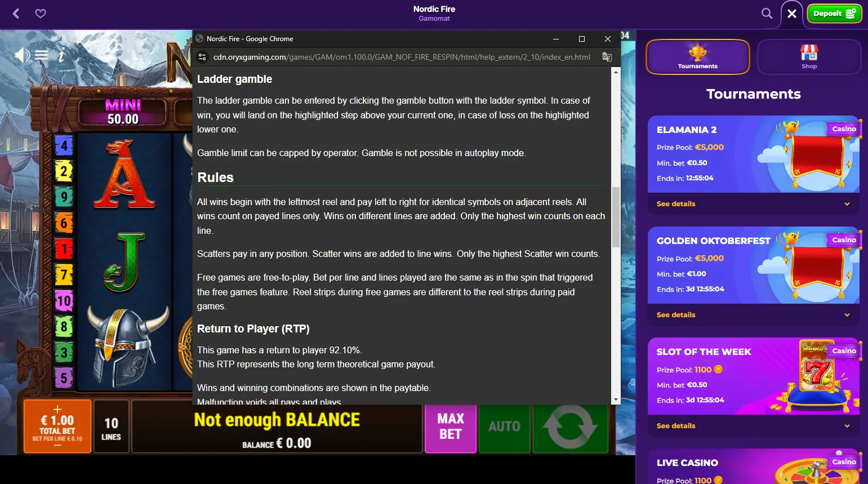
Task: Open the game hamburger menu
Action: (42, 55)
